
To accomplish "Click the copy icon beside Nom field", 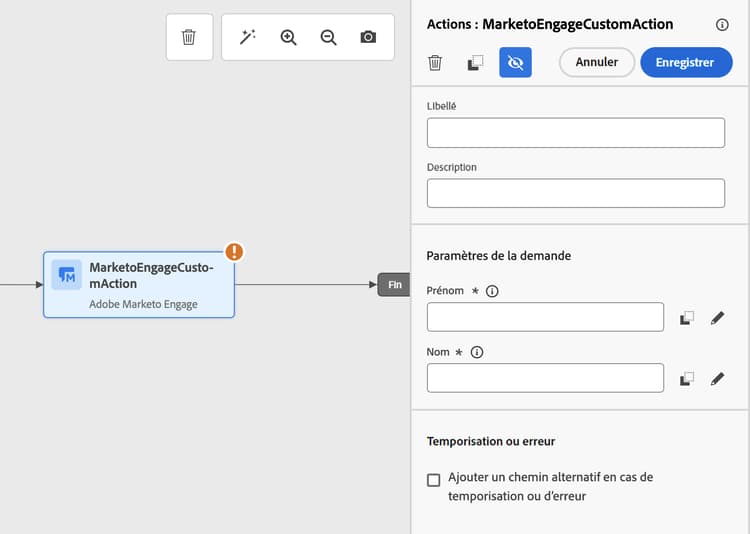I will pos(687,379).
